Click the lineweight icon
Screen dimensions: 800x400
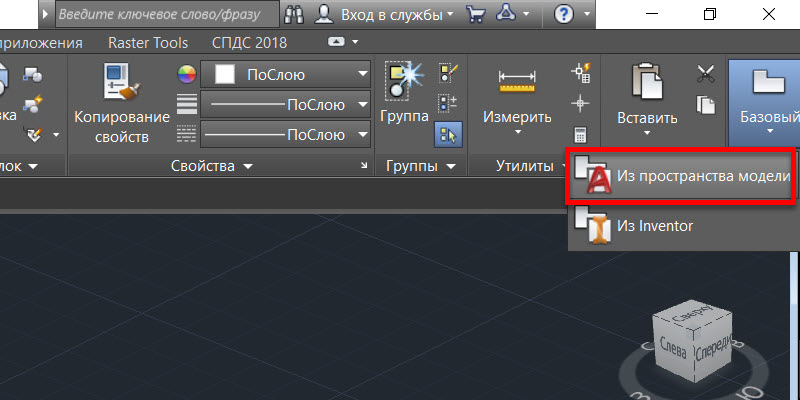pos(187,105)
